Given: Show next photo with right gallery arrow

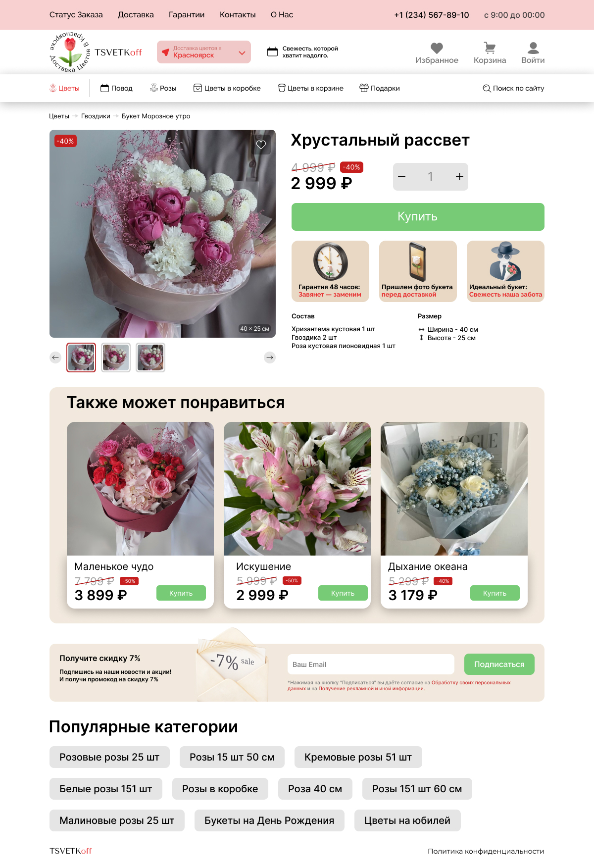Looking at the screenshot, I should tap(270, 357).
